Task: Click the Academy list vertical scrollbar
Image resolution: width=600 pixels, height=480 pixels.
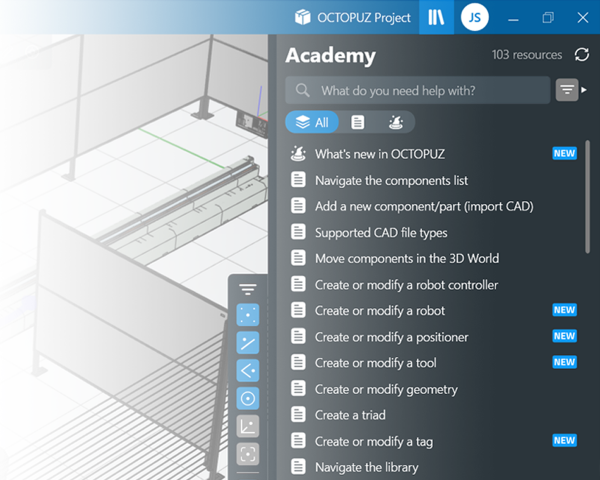Action: coord(588,197)
